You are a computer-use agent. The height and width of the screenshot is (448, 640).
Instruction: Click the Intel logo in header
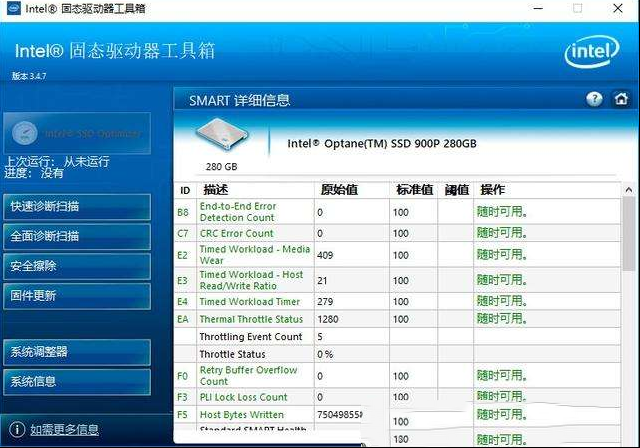coord(592,51)
